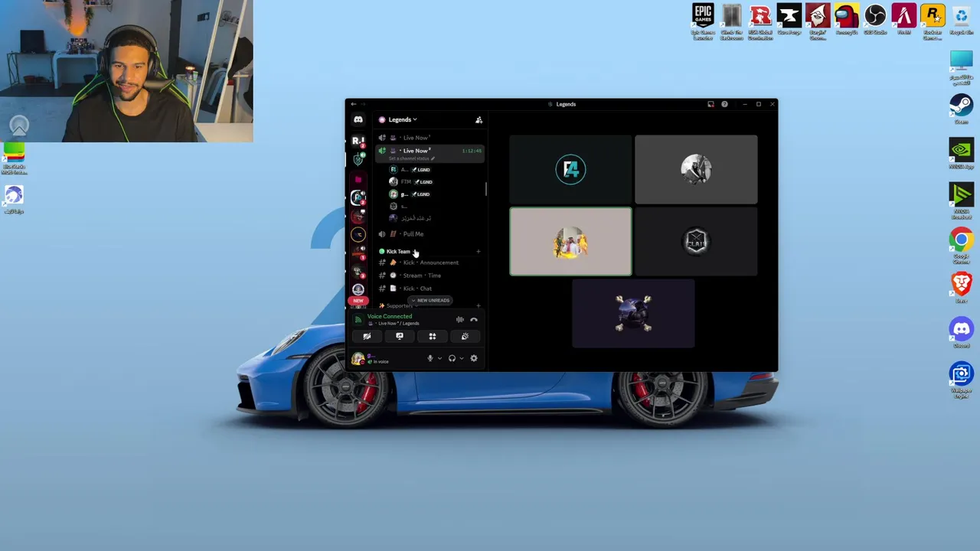Open the Recycle Bin desktop icon
This screenshot has height=551, width=980.
[961, 21]
